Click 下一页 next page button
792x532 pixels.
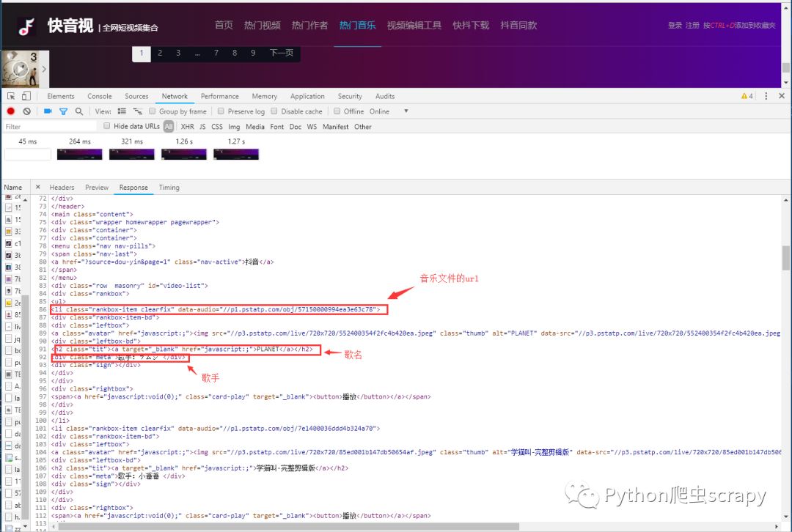pos(282,53)
